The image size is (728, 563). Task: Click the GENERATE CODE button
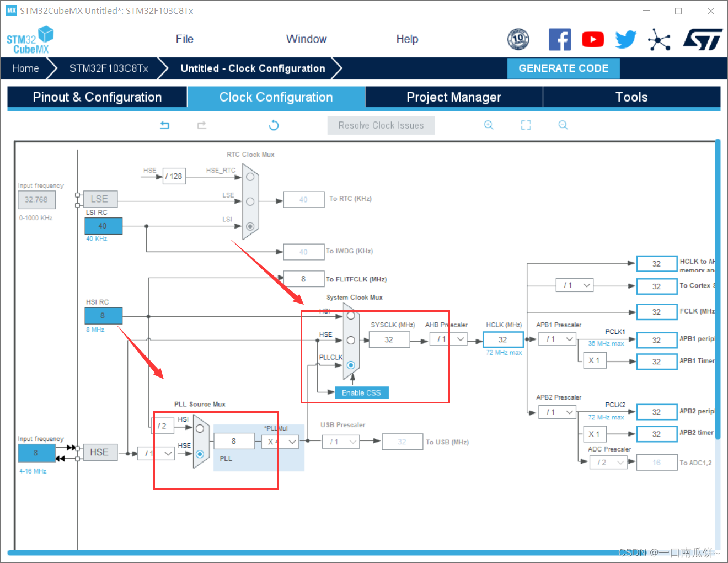(564, 68)
